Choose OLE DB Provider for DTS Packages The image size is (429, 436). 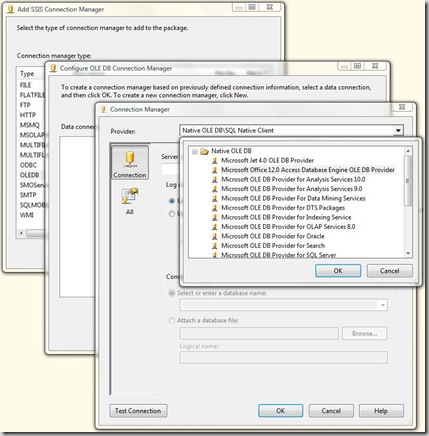pos(283,208)
